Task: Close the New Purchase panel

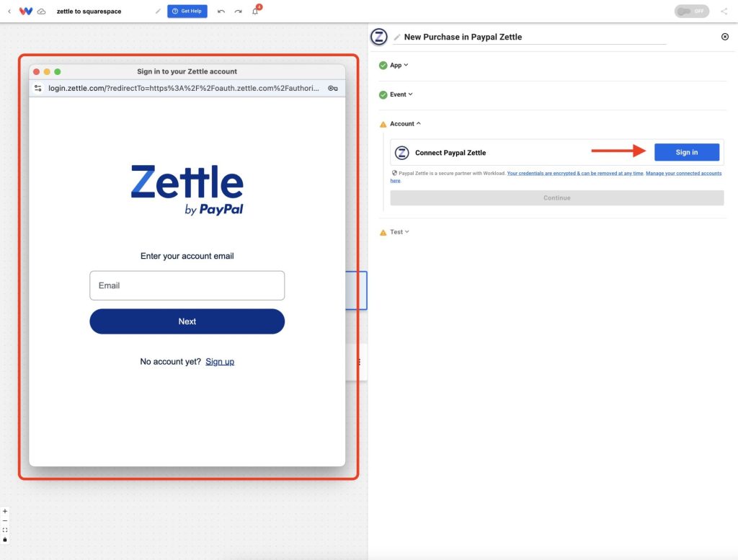Action: coord(725,37)
